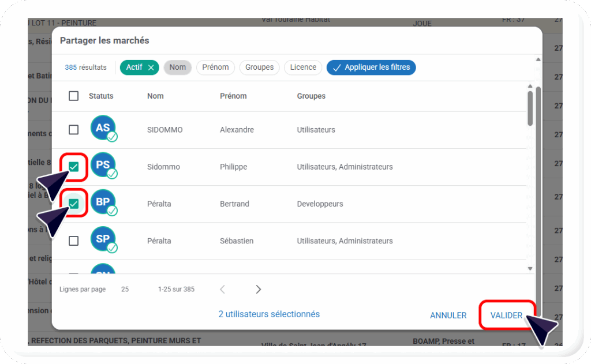
Task: Open the Licence filter chip
Action: coord(303,67)
